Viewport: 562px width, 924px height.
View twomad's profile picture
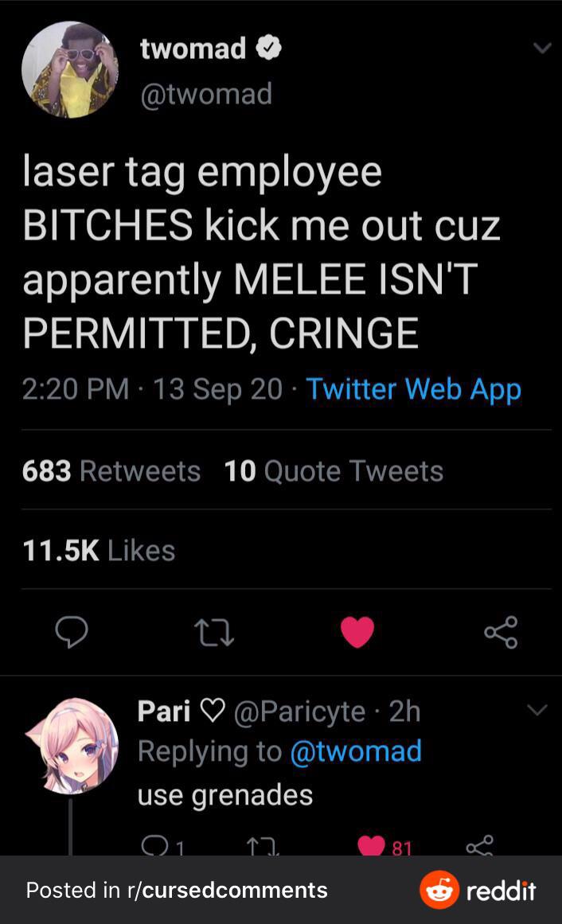[x=70, y=70]
